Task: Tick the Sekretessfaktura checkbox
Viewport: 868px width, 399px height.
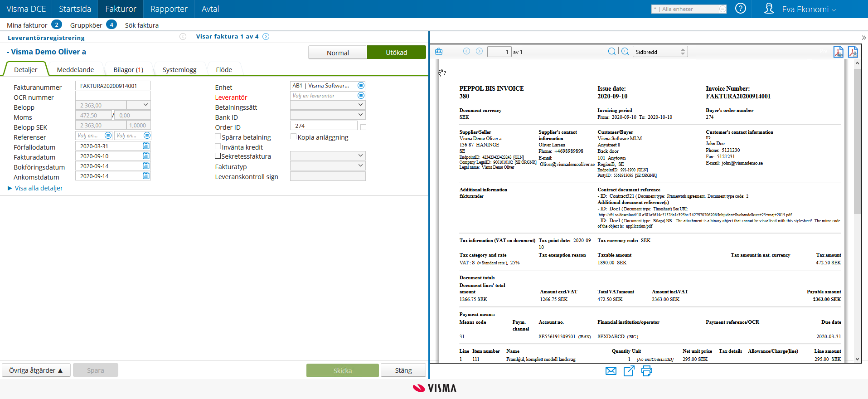Action: [218, 156]
